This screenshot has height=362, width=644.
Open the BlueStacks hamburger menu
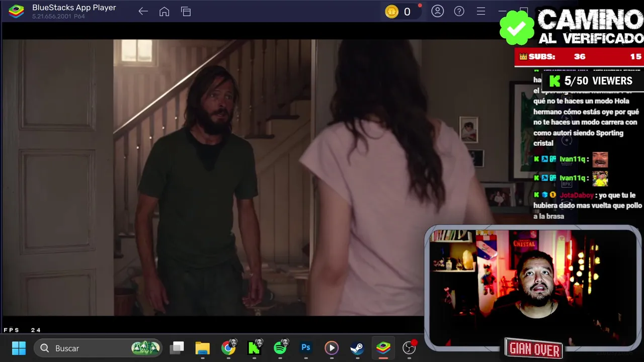point(481,11)
